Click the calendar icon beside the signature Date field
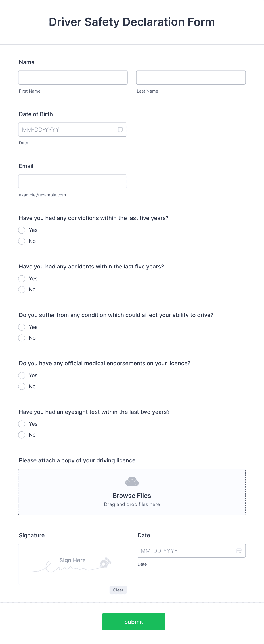 (x=238, y=551)
